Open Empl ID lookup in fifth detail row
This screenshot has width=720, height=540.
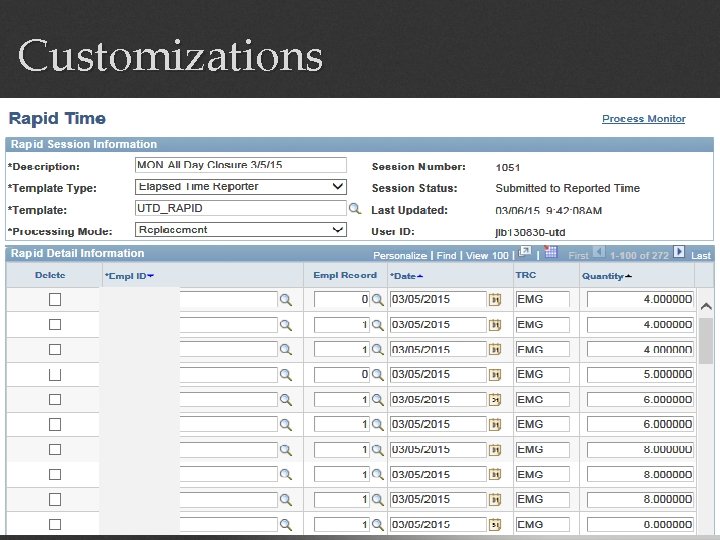click(285, 399)
